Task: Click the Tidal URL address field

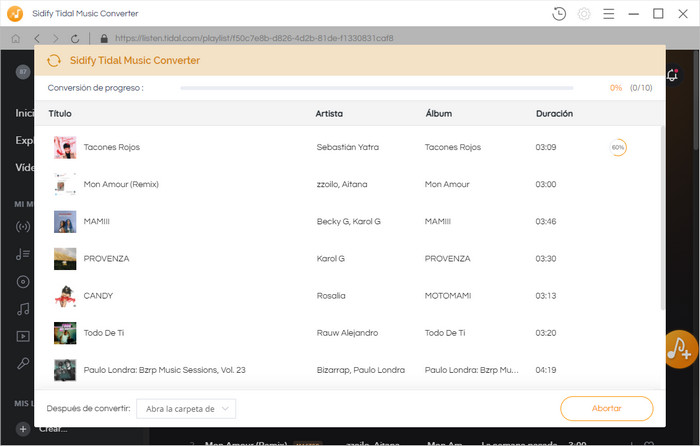Action: pyautogui.click(x=254, y=38)
